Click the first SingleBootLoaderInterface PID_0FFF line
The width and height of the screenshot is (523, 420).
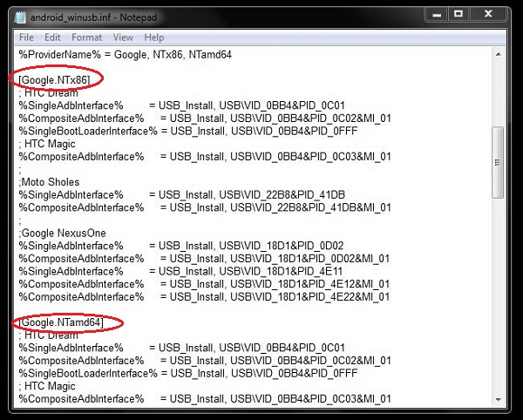pyautogui.click(x=188, y=131)
